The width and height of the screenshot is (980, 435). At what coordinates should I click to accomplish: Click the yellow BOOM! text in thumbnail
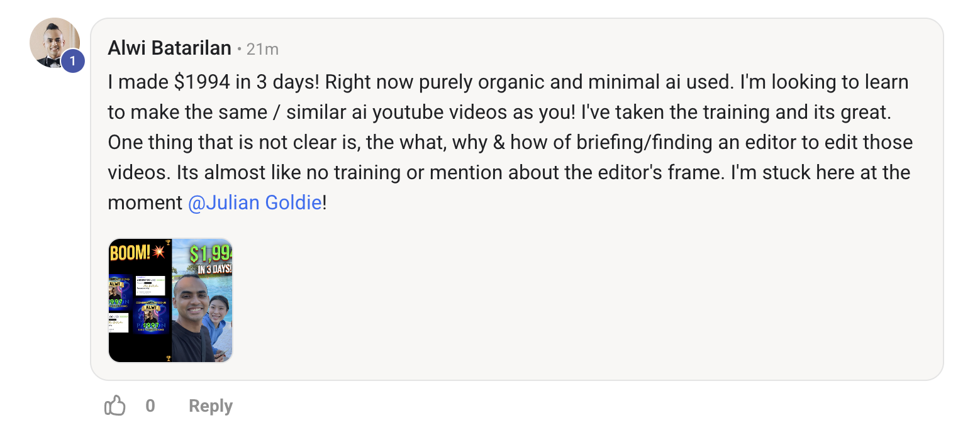point(130,253)
